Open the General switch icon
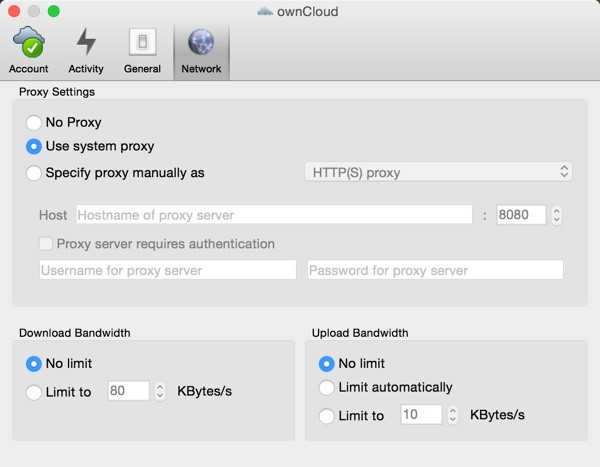The width and height of the screenshot is (600, 467). [142, 41]
